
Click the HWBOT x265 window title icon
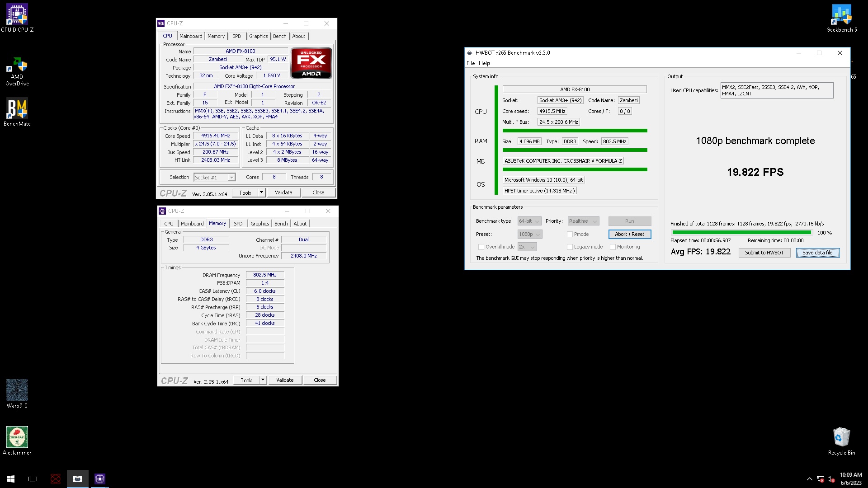tap(470, 53)
